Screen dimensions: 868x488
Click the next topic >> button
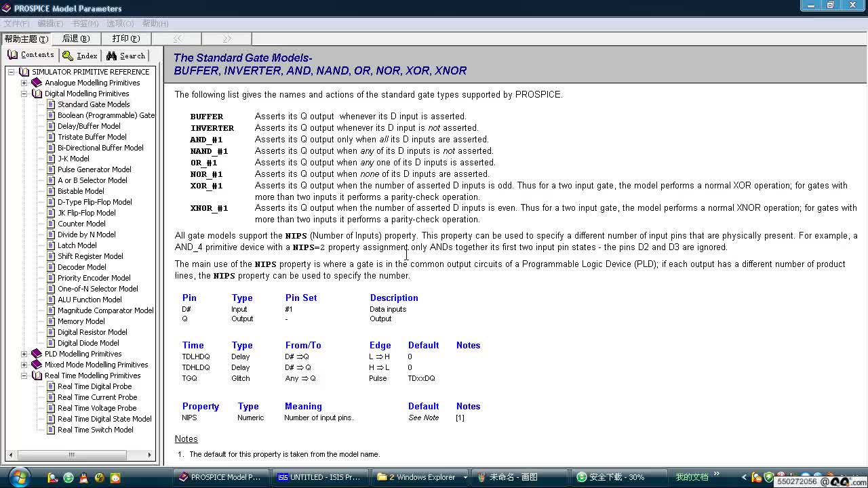(226, 39)
